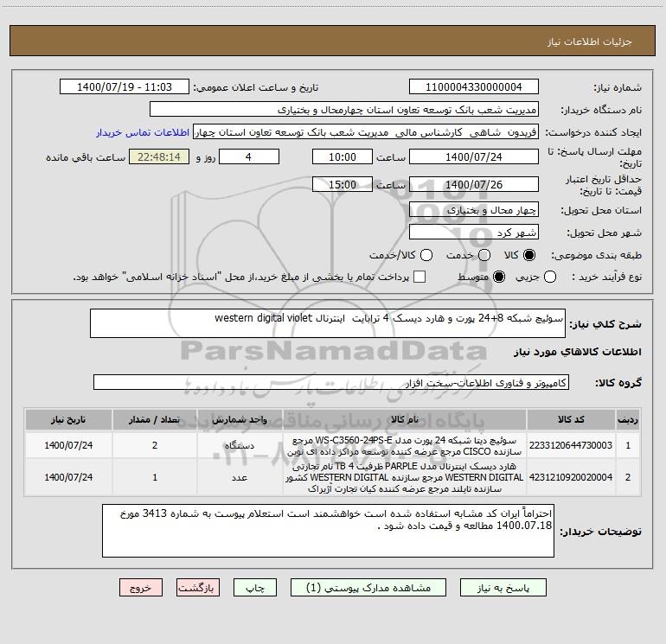666x644 pixels.
Task: Click unit cell 'عدد' in row 2
Action: (x=240, y=477)
